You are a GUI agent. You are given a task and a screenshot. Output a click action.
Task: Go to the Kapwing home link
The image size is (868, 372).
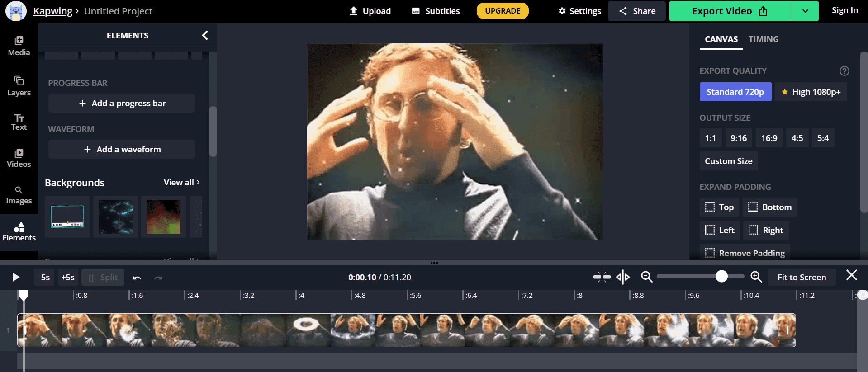tap(53, 11)
